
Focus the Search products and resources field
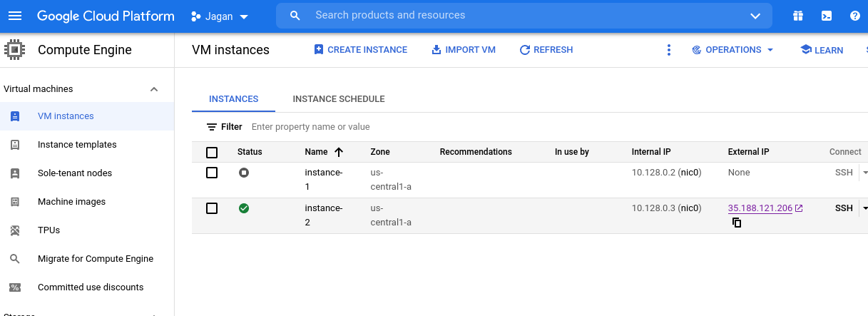(524, 16)
